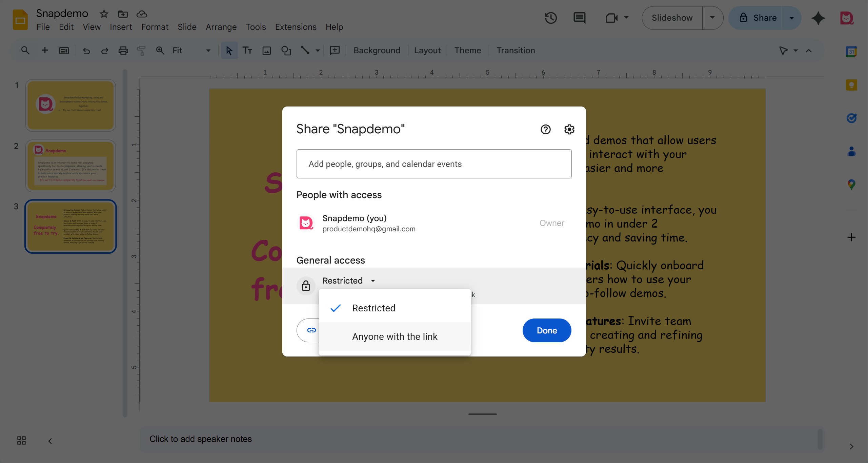Open help icon in Share dialog
Screen dimensions: 868x463
pyautogui.click(x=545, y=129)
